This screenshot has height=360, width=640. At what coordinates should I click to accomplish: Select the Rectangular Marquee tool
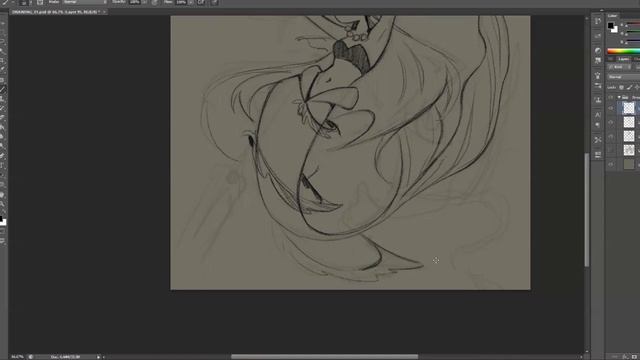tap(3, 31)
